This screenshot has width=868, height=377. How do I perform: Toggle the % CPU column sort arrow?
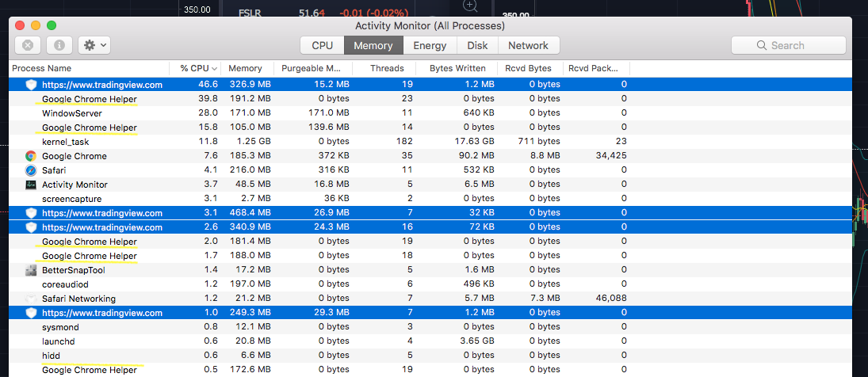[x=214, y=69]
